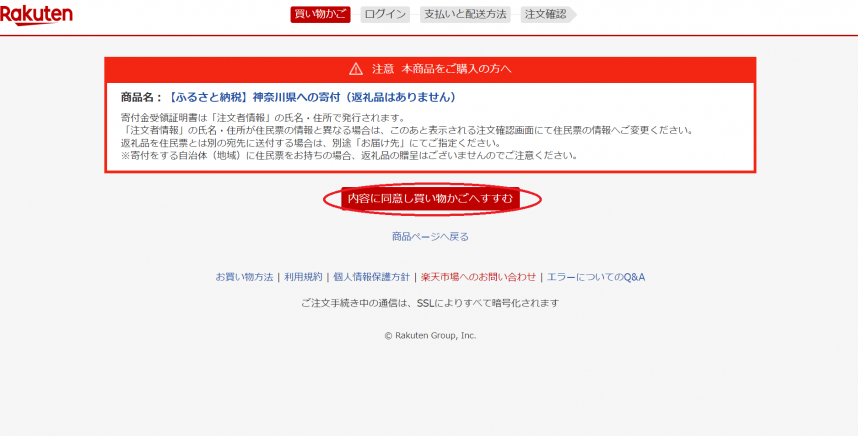Select the 支払いと配送方法 step
The width and height of the screenshot is (858, 436).
[x=464, y=14]
